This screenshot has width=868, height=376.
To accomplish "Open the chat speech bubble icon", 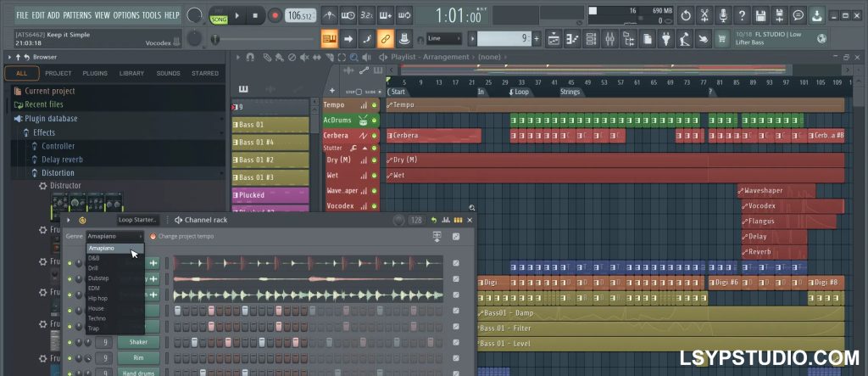I will [798, 15].
